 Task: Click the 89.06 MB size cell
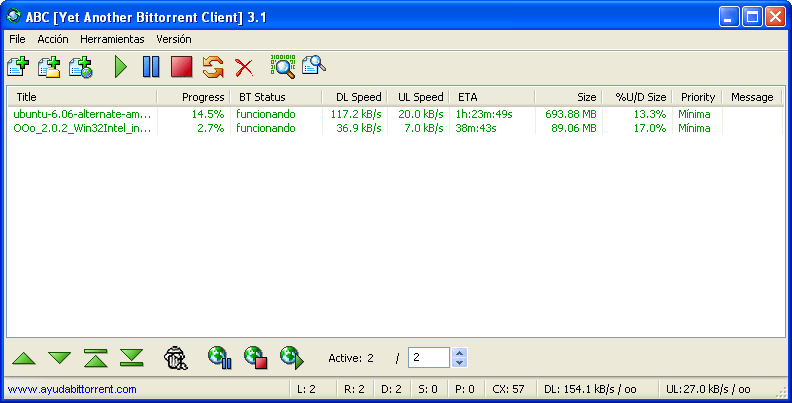pos(574,128)
